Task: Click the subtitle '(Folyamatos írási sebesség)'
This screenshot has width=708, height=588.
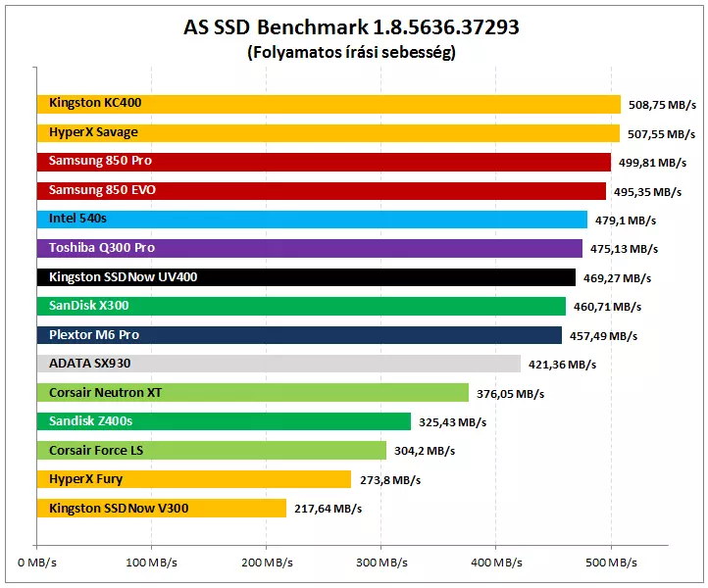Action: [351, 52]
